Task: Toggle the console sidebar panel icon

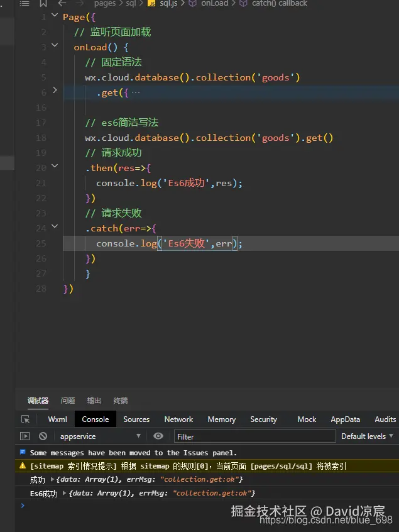Action: 25,436
